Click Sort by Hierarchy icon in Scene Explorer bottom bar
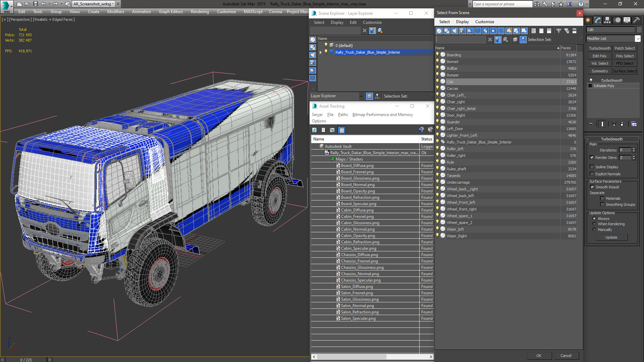The height and width of the screenshot is (362, 644). point(377,96)
